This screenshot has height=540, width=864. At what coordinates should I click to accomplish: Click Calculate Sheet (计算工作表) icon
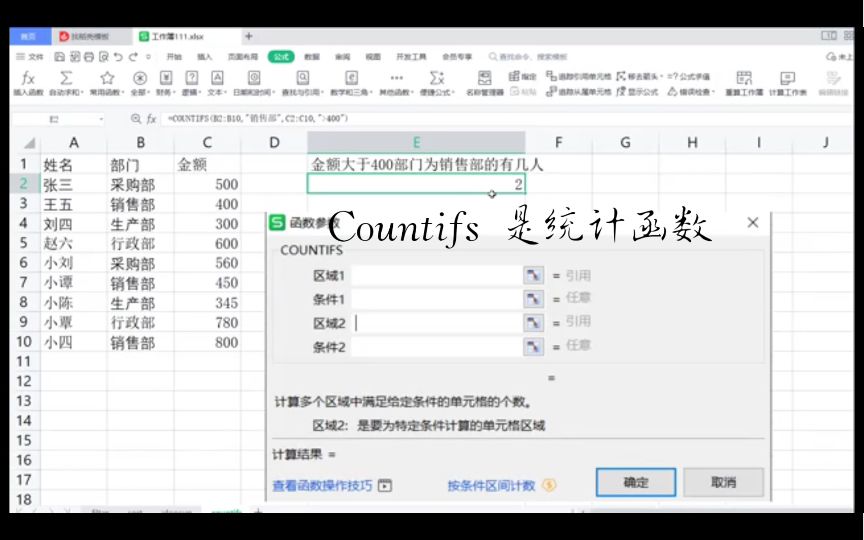787,78
